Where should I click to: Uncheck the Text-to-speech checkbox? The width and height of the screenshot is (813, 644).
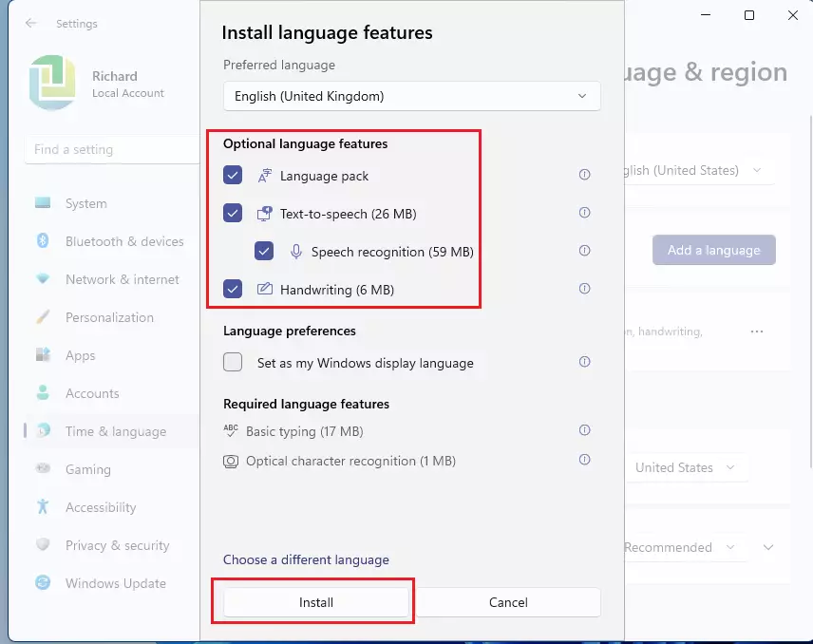click(233, 213)
